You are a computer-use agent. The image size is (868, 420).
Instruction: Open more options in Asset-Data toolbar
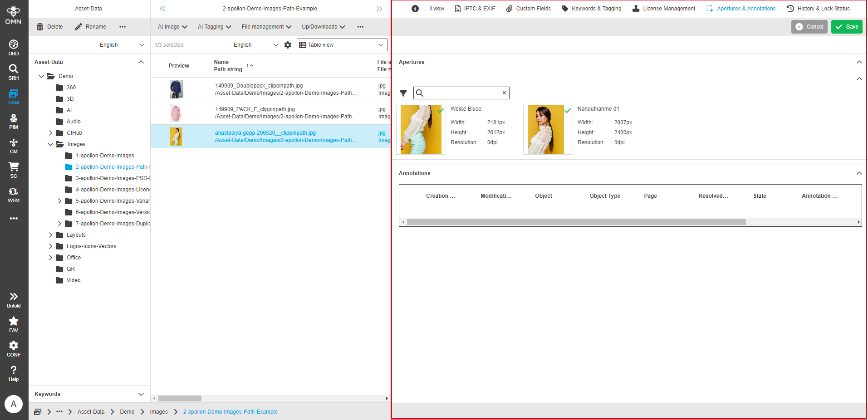pyautogui.click(x=123, y=27)
